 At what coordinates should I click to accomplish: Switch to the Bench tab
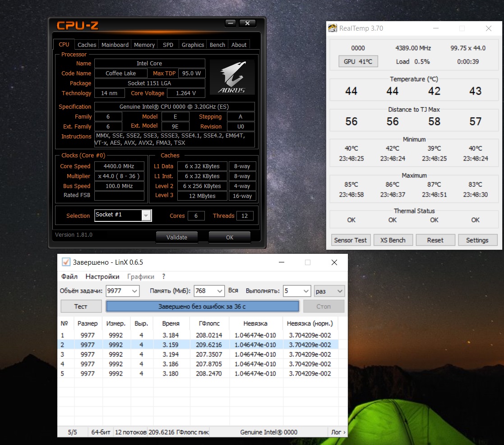tap(217, 45)
